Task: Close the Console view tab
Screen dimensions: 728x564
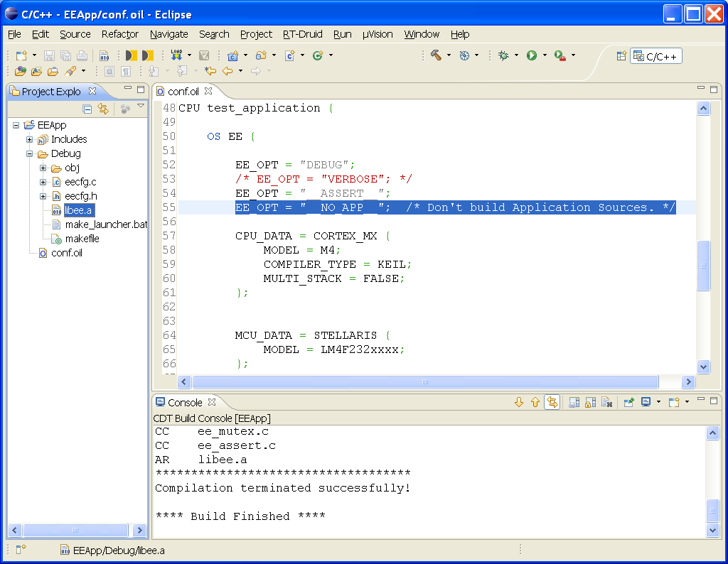Action: click(x=212, y=401)
